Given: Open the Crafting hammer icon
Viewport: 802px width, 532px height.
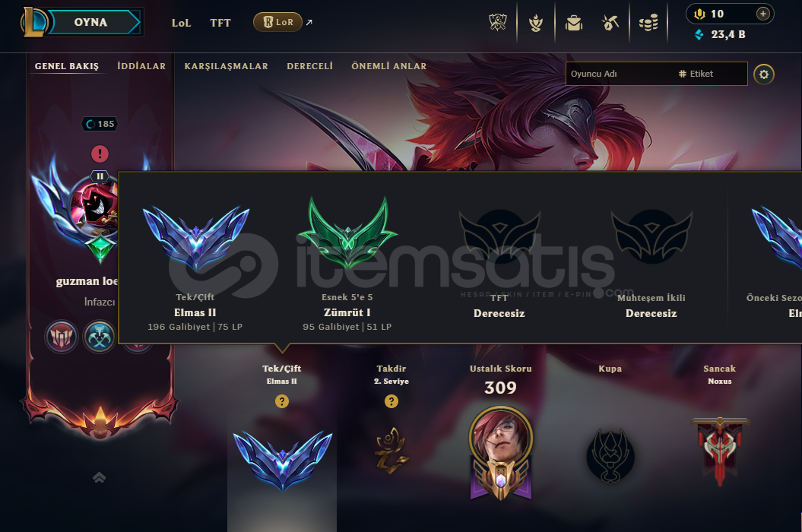Looking at the screenshot, I should coord(610,23).
